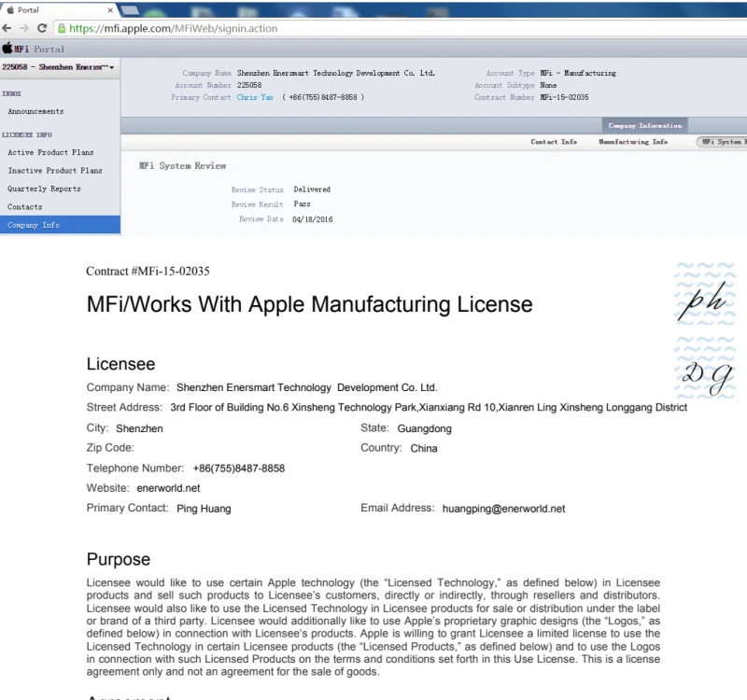Reload the page with the refresh icon
Screen dimensions: 747x700
point(42,28)
